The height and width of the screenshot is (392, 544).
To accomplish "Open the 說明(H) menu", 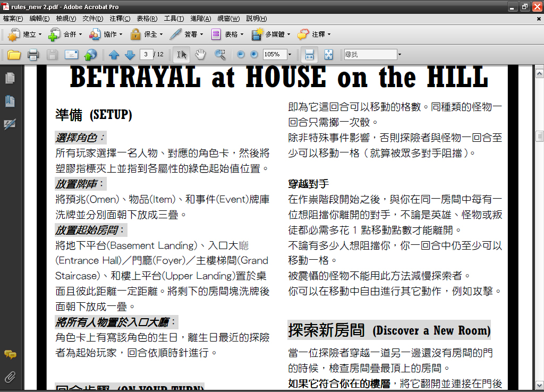I will point(257,19).
